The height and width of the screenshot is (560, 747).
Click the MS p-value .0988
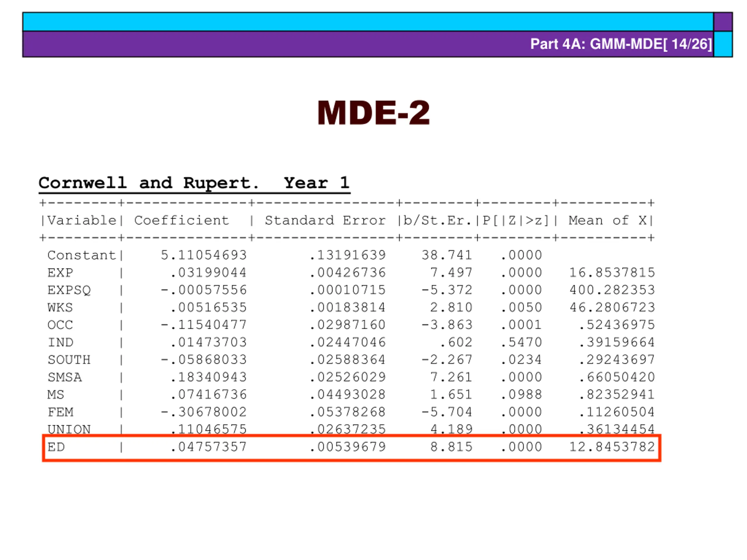tap(521, 395)
